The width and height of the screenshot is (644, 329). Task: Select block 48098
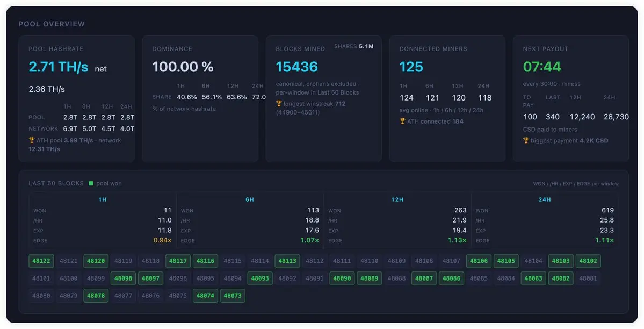coord(123,278)
